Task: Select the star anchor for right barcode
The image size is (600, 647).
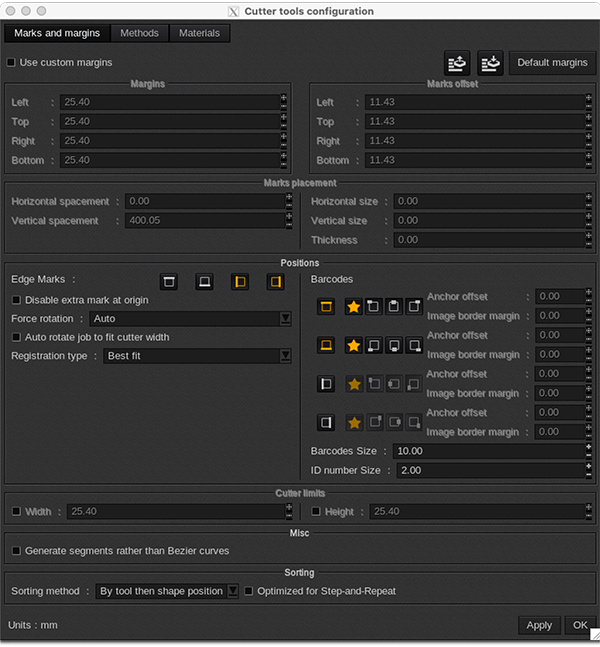Action: coord(354,423)
